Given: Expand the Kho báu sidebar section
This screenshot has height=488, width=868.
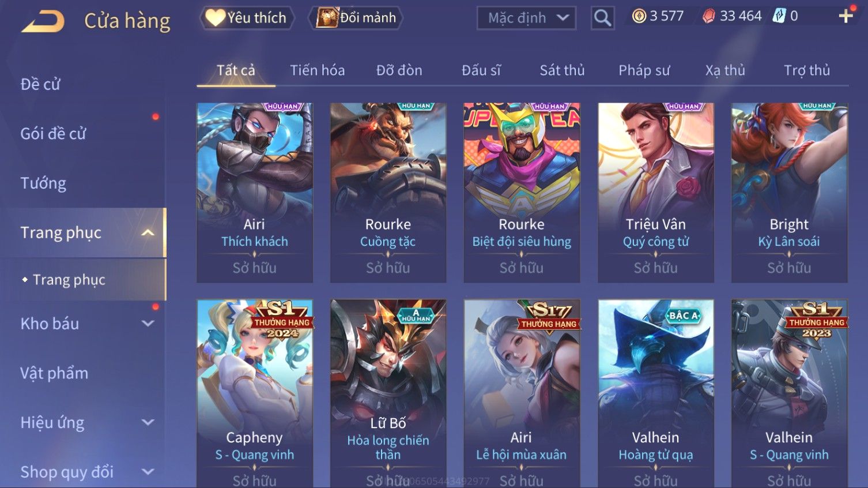Looking at the screenshot, I should point(148,324).
